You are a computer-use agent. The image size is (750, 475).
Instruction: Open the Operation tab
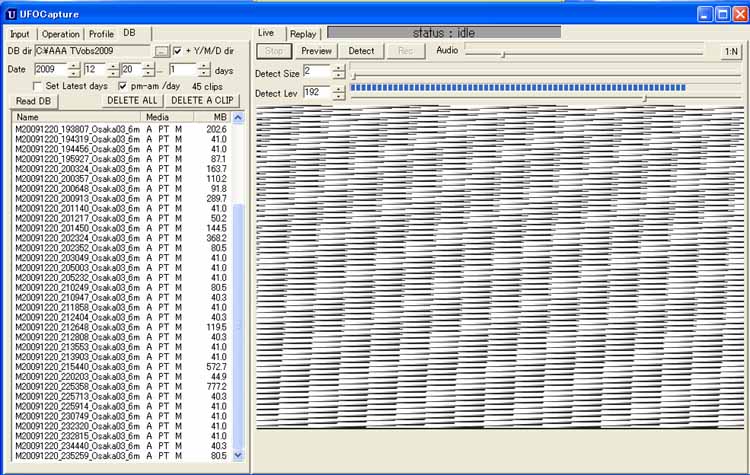tap(61, 34)
